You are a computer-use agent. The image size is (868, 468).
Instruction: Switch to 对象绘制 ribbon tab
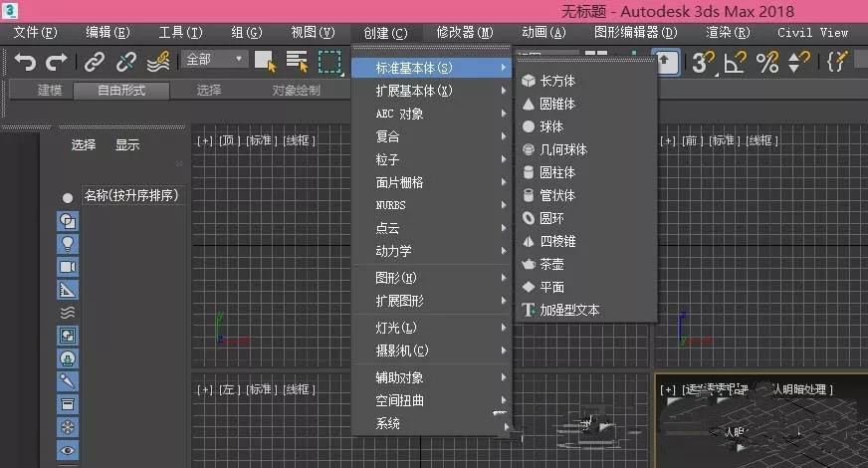click(297, 91)
